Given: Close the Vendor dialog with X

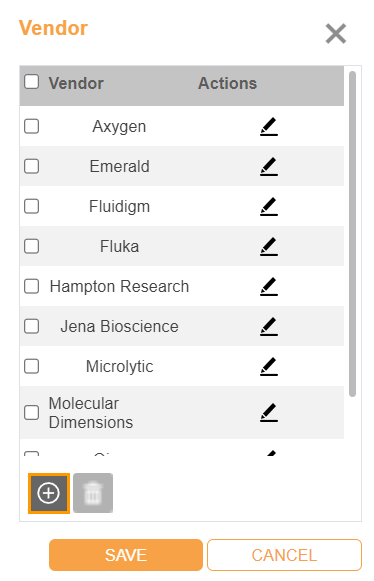Looking at the screenshot, I should 336,34.
